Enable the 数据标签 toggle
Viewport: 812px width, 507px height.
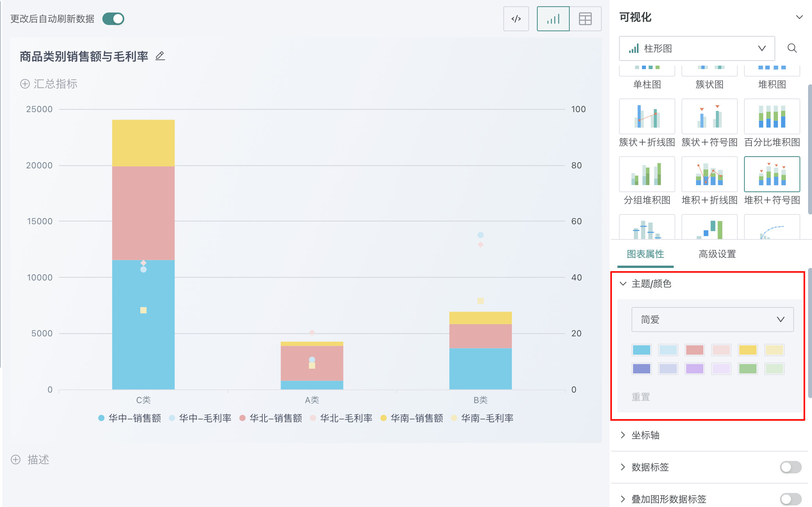pos(790,467)
